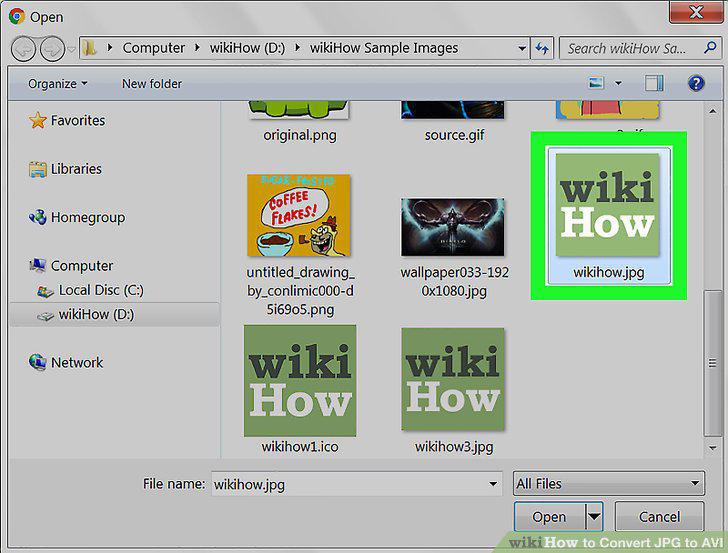Click the Libraries folder icon
Image resolution: width=728 pixels, height=553 pixels.
[x=38, y=169]
